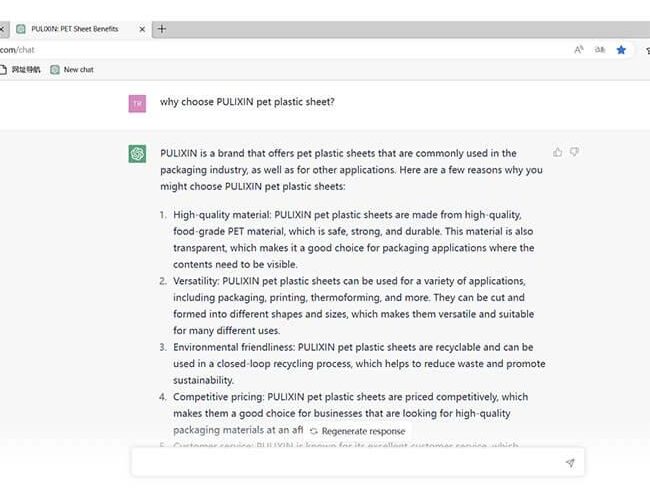Open the Read aloud icon in address bar

coord(579,50)
